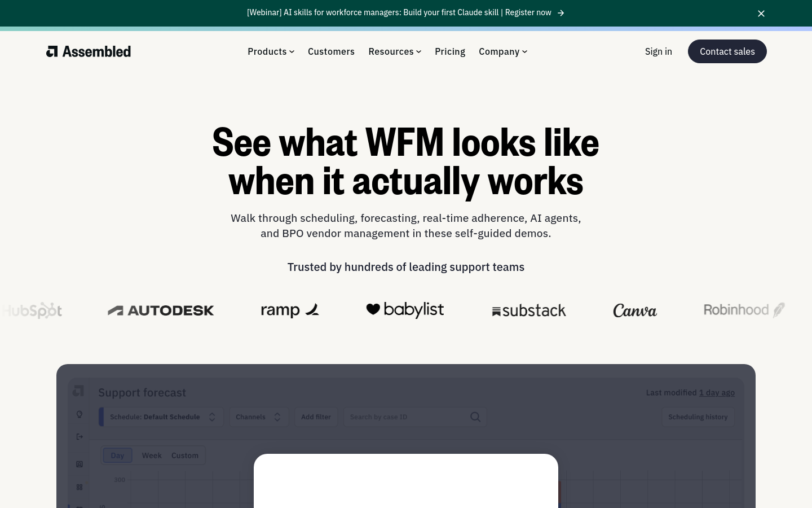This screenshot has width=812, height=508.
Task: Click the arrow icon after Register now
Action: [561, 13]
